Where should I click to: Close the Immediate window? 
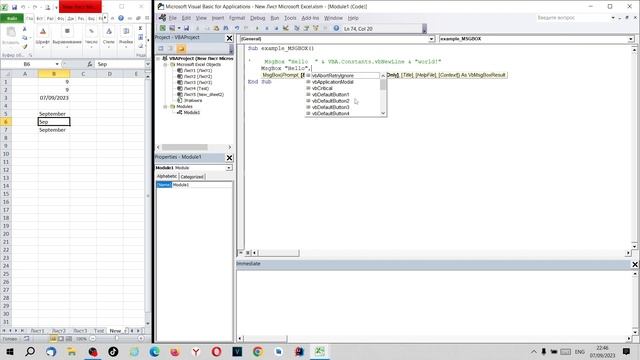click(x=635, y=264)
